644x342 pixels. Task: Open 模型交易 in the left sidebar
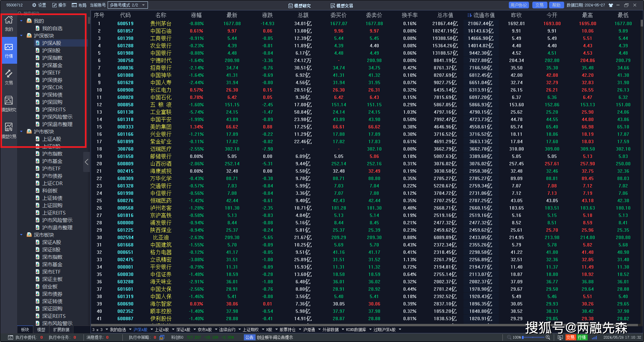point(9,131)
